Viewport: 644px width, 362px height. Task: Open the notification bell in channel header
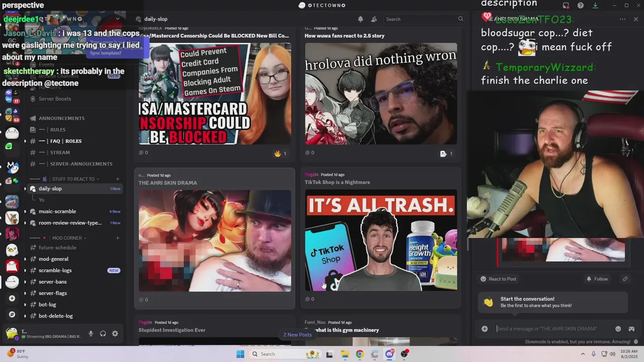tap(360, 19)
